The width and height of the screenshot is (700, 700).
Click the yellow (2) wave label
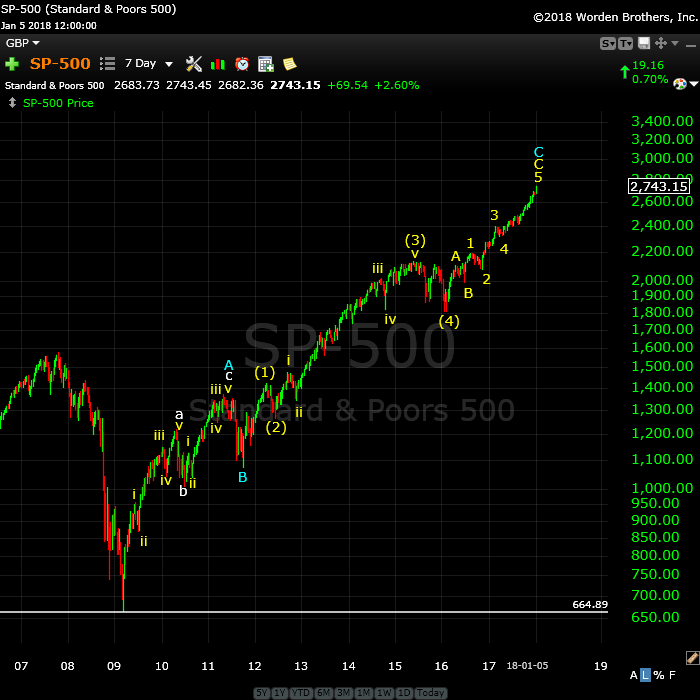tap(276, 427)
